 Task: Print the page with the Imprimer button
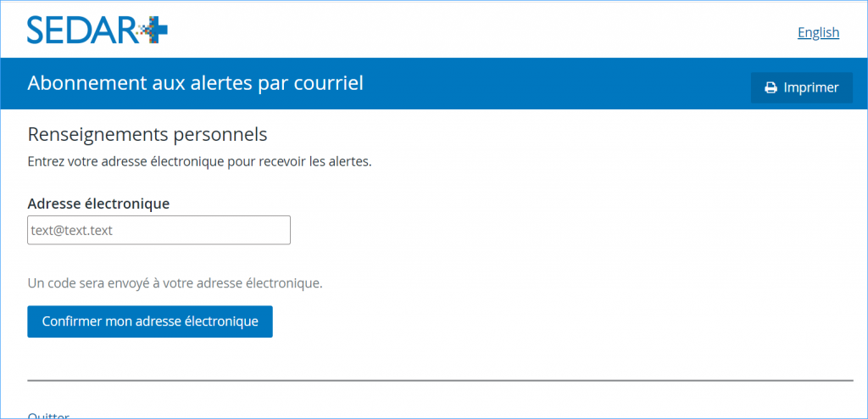click(802, 87)
